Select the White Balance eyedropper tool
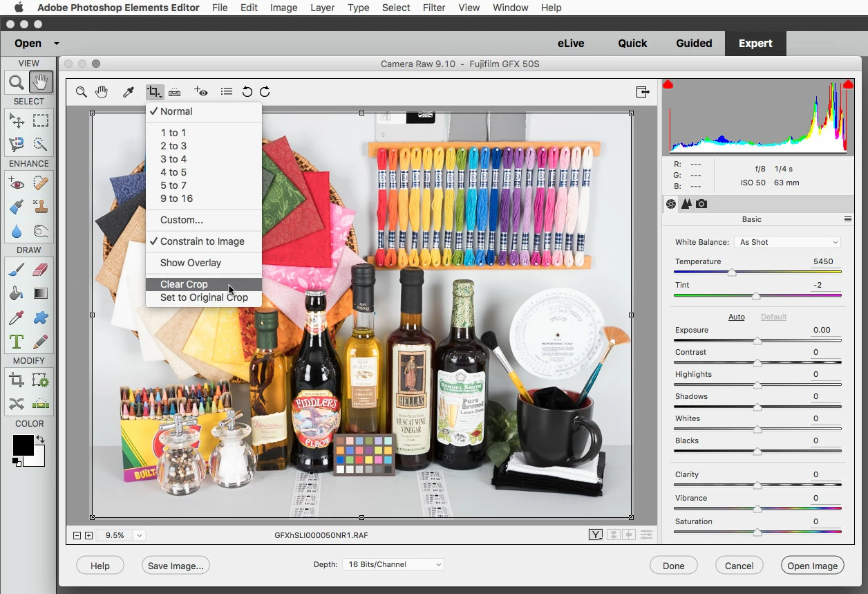Screen dimensions: 868x594 [x=128, y=92]
